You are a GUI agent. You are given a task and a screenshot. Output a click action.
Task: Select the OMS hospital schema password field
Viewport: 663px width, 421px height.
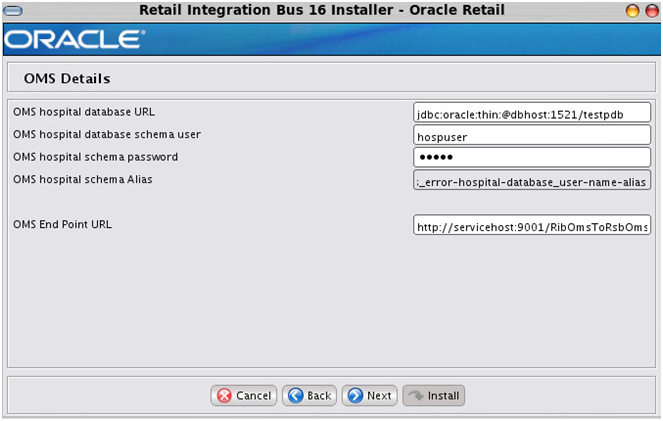pyautogui.click(x=531, y=157)
